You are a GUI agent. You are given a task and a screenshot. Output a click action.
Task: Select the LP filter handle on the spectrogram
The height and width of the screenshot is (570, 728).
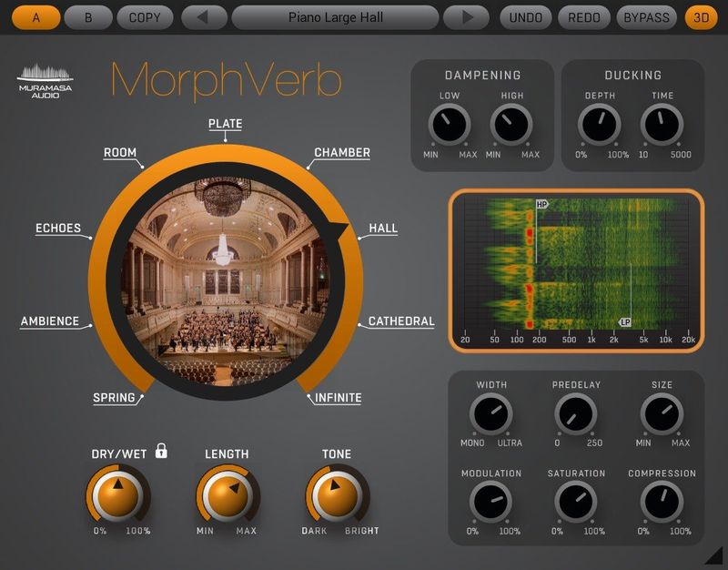pos(624,321)
